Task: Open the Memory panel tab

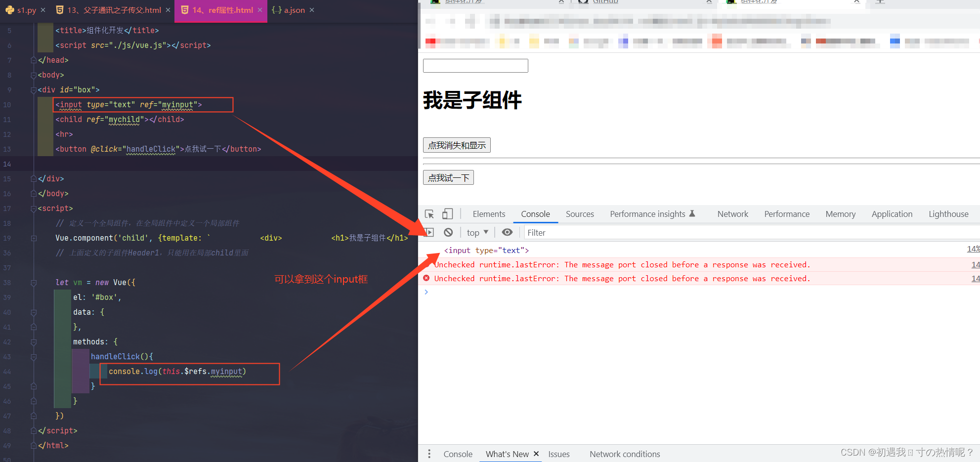Action: [x=840, y=214]
